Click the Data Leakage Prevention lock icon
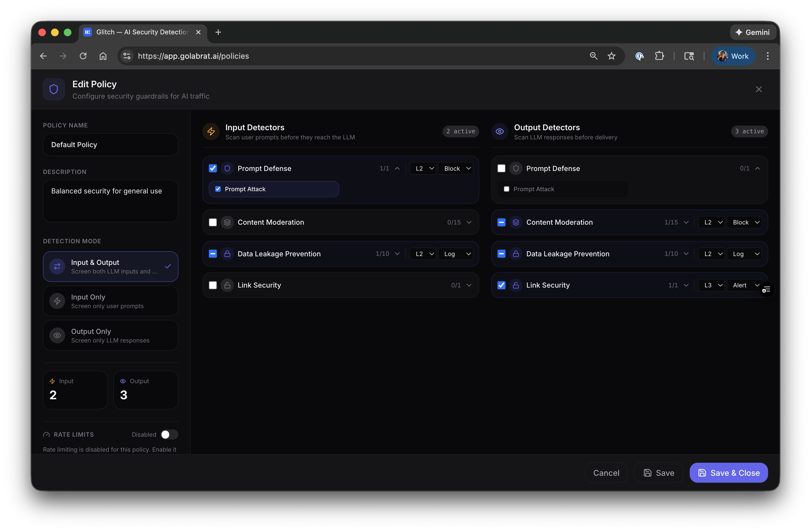 [227, 254]
